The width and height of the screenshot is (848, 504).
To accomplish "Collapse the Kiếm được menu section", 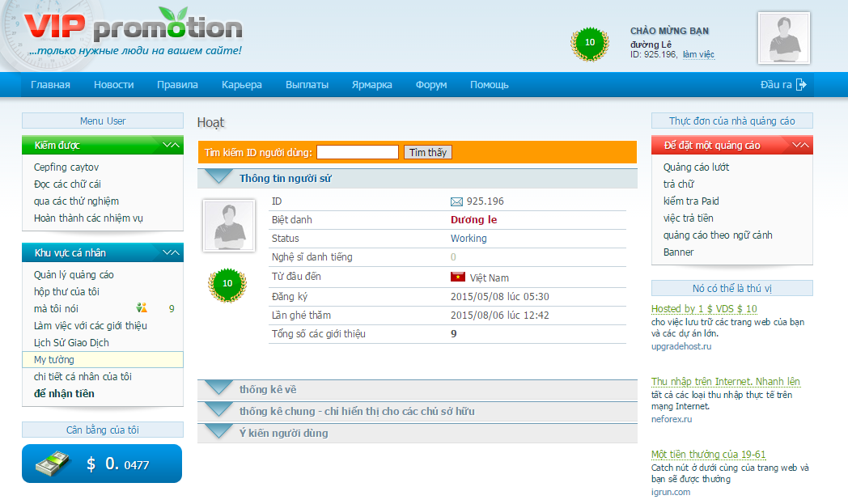I will pos(171,145).
